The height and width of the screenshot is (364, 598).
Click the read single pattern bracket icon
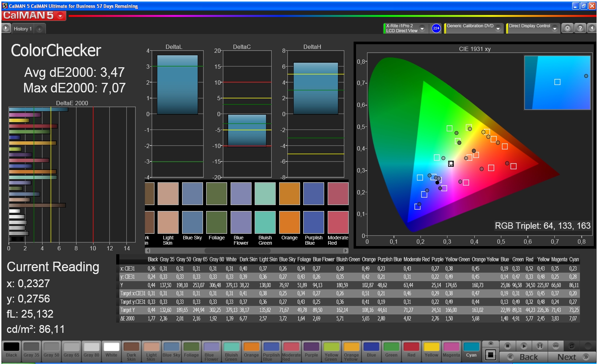540,346
